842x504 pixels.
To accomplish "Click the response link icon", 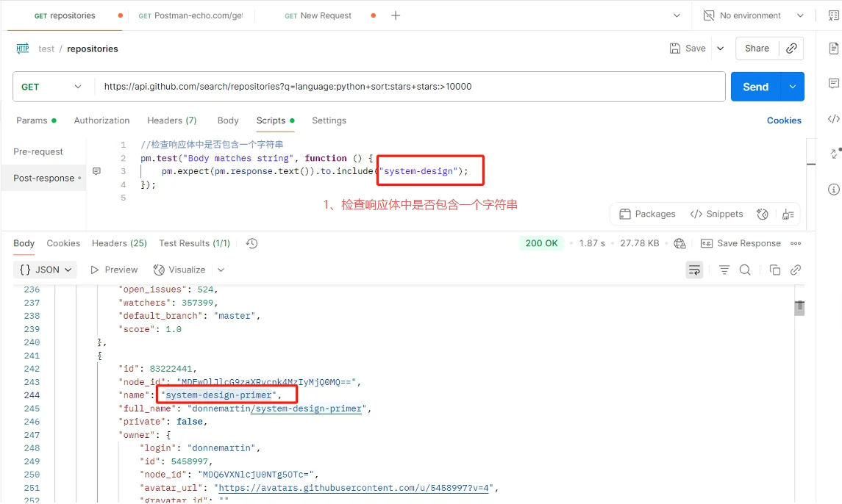I will click(x=796, y=270).
